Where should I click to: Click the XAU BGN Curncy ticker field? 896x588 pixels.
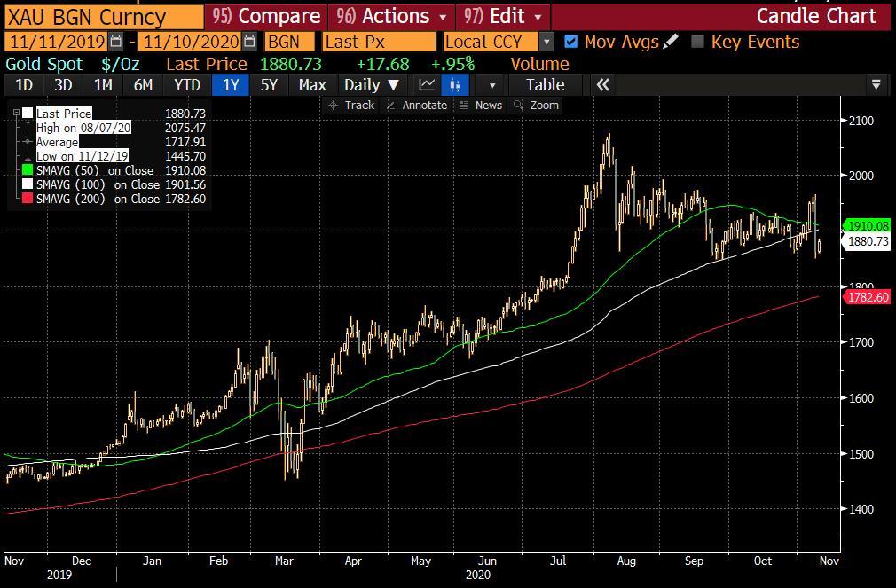(104, 17)
